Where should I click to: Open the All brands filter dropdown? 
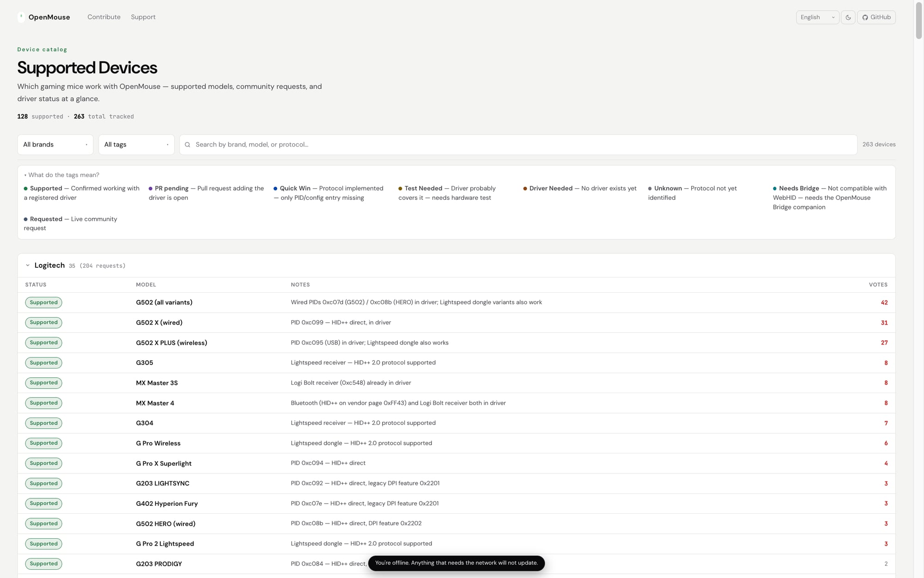pyautogui.click(x=55, y=145)
